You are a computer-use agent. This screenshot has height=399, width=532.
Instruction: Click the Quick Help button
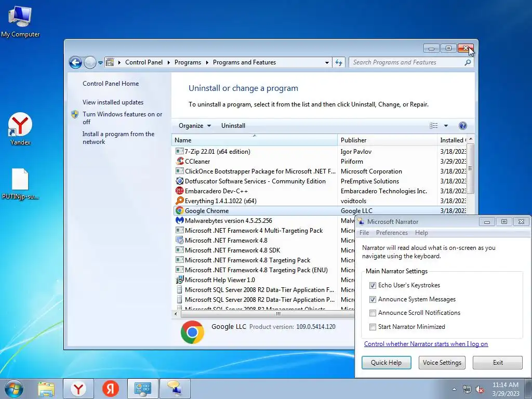click(x=386, y=362)
